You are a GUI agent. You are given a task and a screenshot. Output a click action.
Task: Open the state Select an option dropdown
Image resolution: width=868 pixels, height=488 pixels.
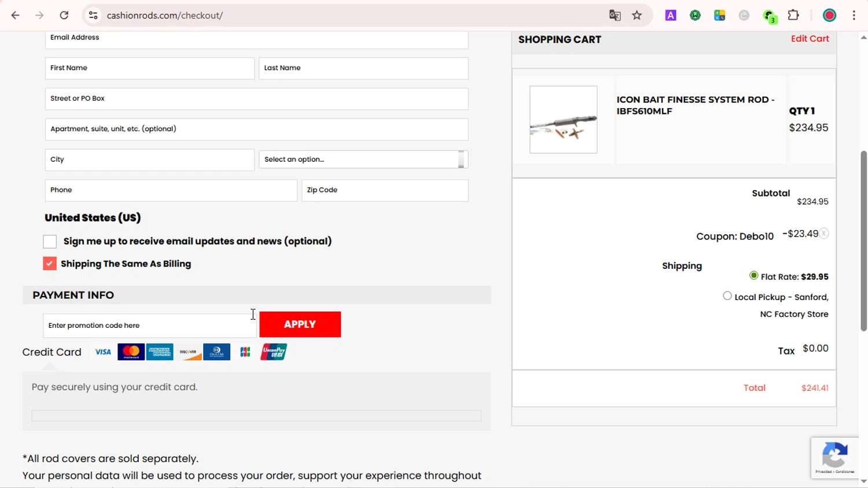363,160
